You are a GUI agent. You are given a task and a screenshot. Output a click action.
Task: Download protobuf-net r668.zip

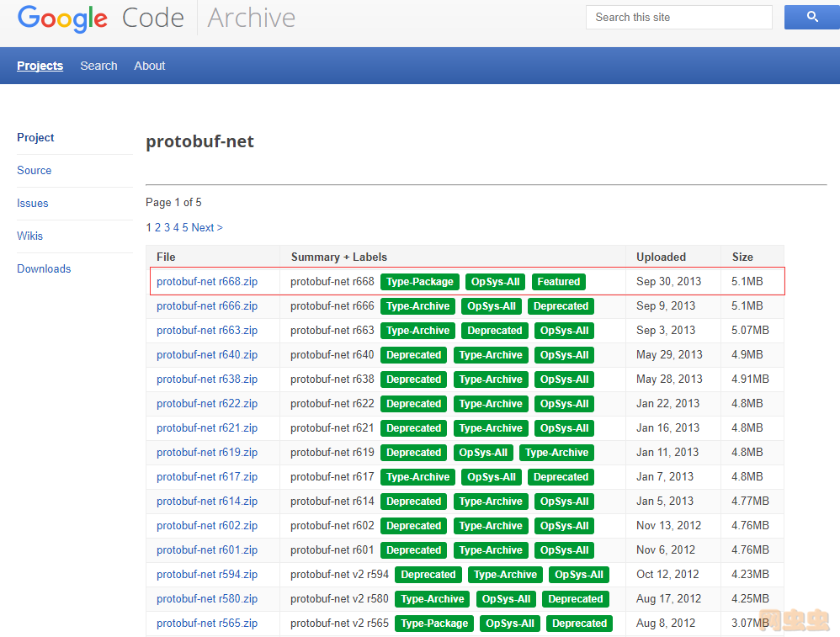point(207,282)
